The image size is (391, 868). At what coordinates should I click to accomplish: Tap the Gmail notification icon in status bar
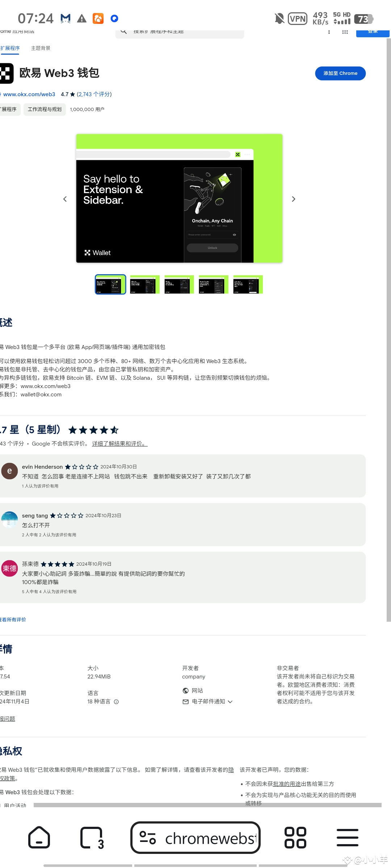tap(66, 18)
